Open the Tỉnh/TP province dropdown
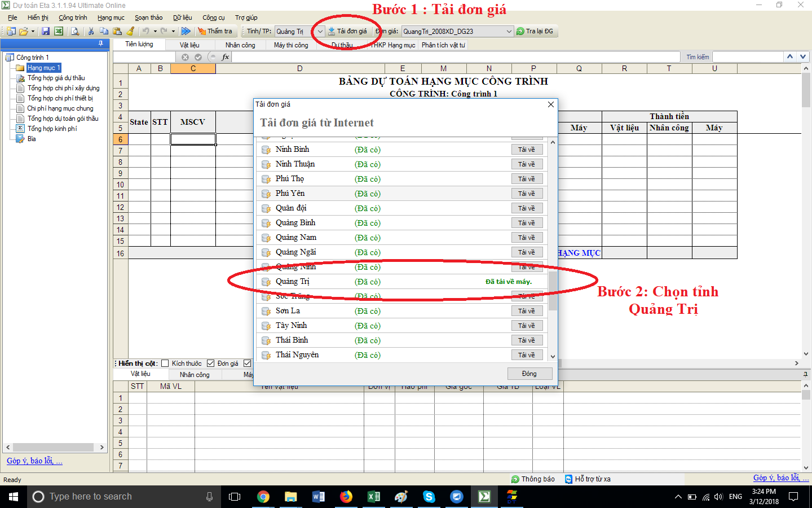The image size is (812, 508). pyautogui.click(x=320, y=32)
